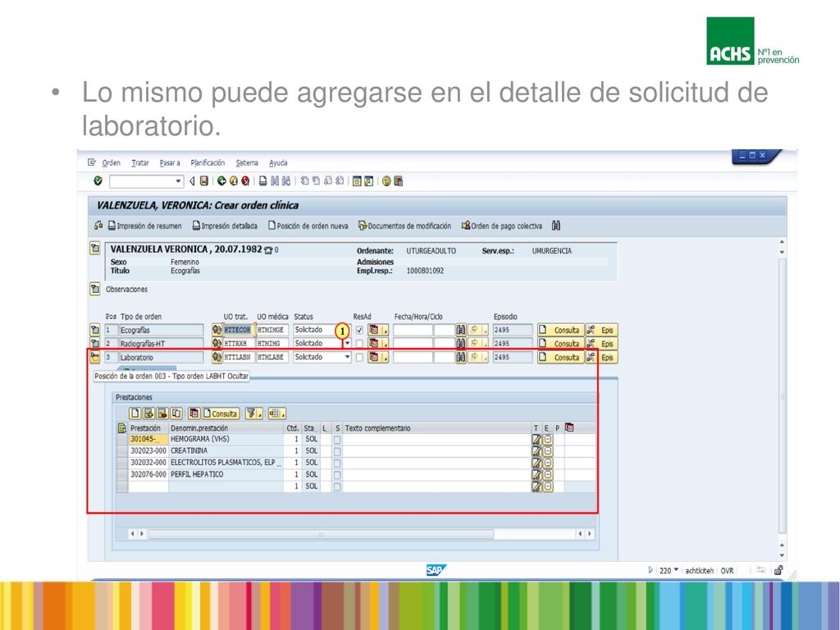Click the red Cancel icon

click(245, 181)
